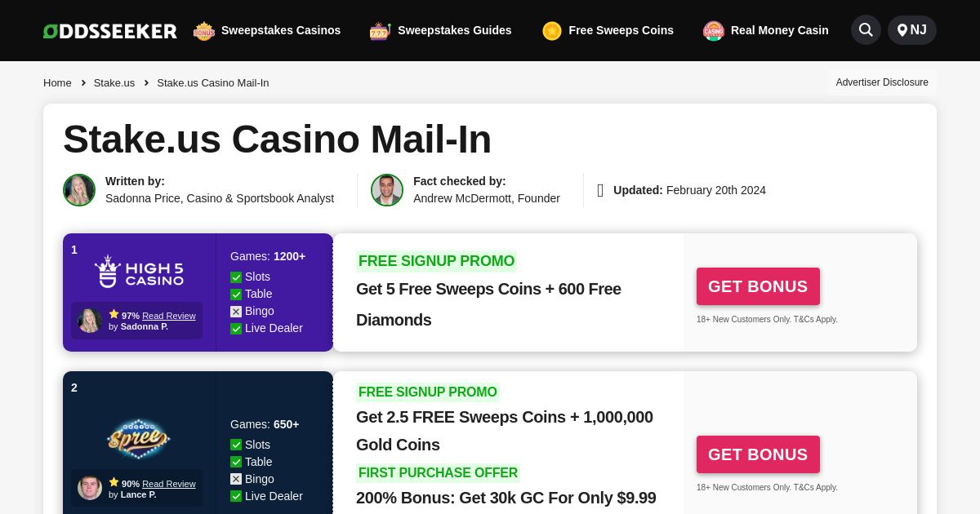This screenshot has height=514, width=980.
Task: Click the Spree Live Dealer checkbox
Action: 236,497
